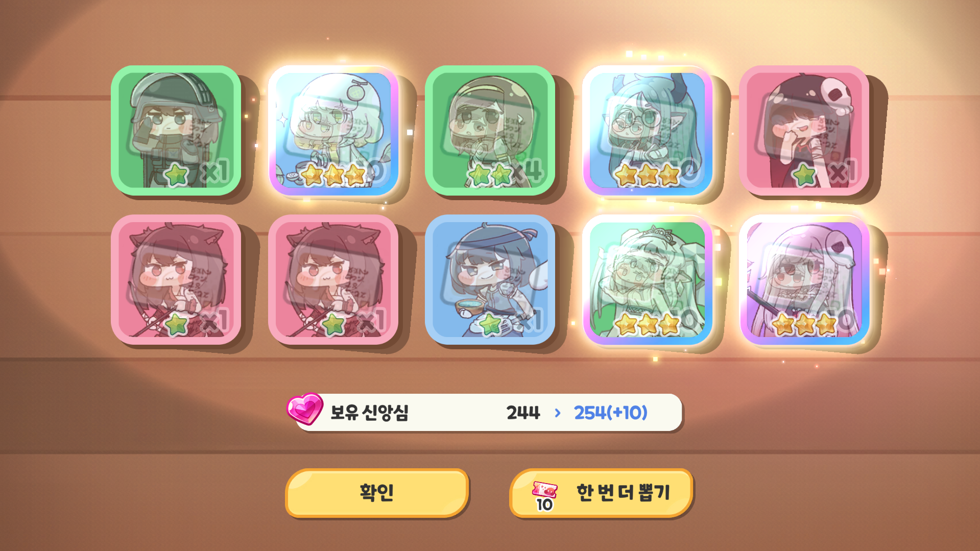Click the 확인 confirm button

tap(377, 493)
